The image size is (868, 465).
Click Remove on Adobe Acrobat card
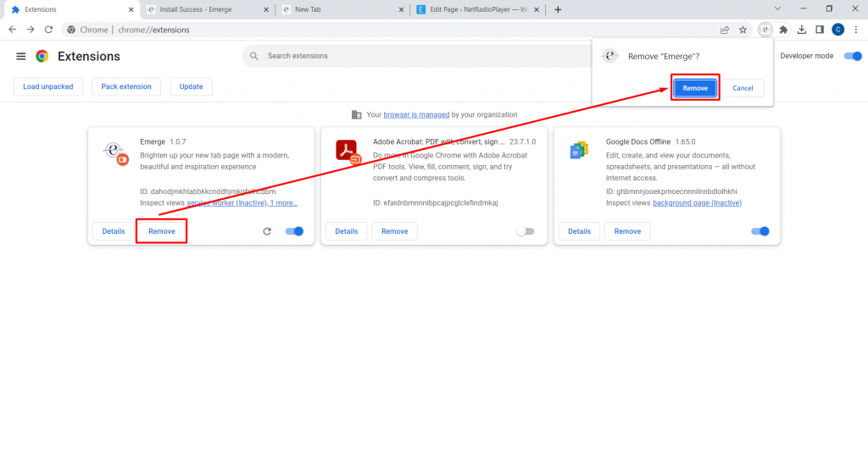click(x=395, y=231)
